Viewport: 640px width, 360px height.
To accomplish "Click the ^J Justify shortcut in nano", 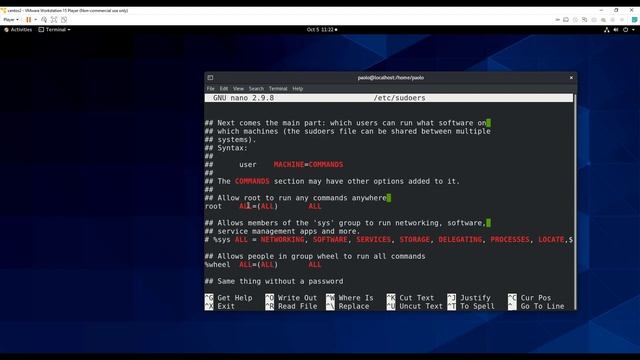I will [x=469, y=298].
